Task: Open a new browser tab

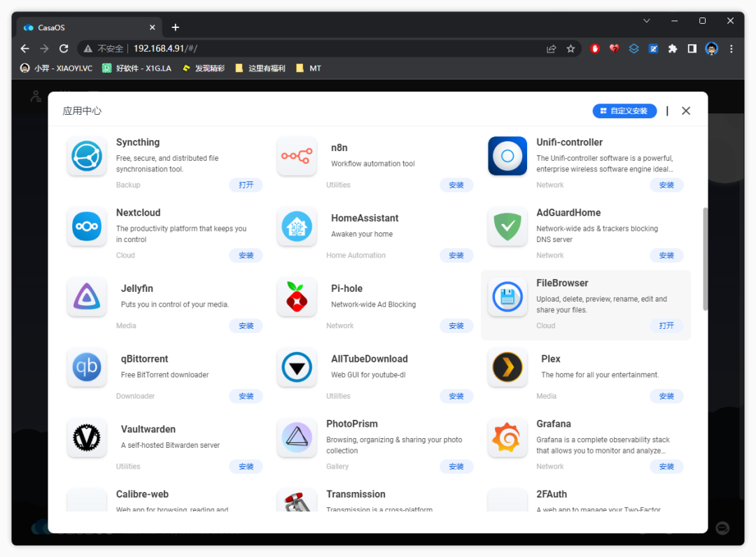Action: (x=176, y=27)
